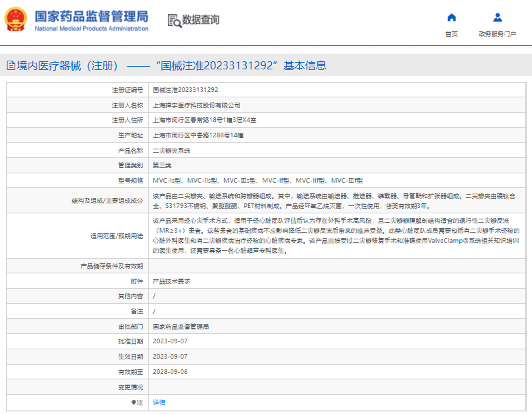Click the 产品名称 label
This screenshot has height=414, width=532.
pyautogui.click(x=130, y=151)
